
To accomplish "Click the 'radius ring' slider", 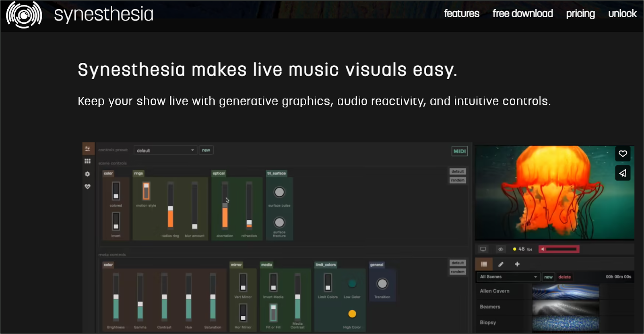I will click(171, 205).
